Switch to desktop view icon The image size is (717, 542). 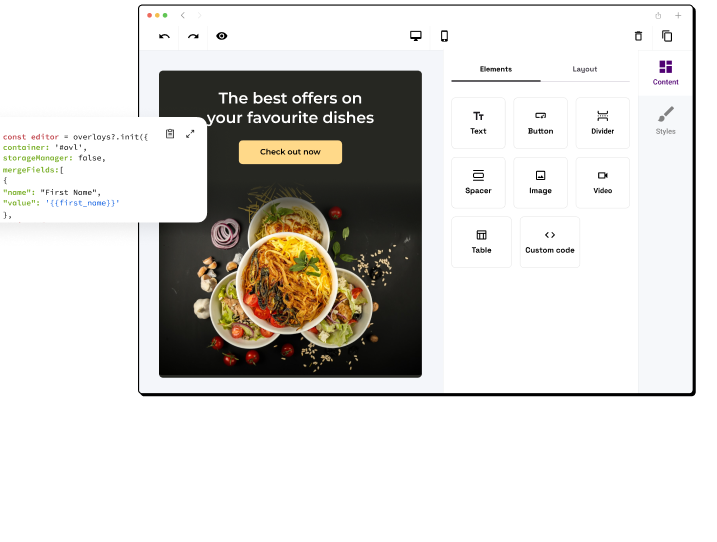pyautogui.click(x=416, y=36)
